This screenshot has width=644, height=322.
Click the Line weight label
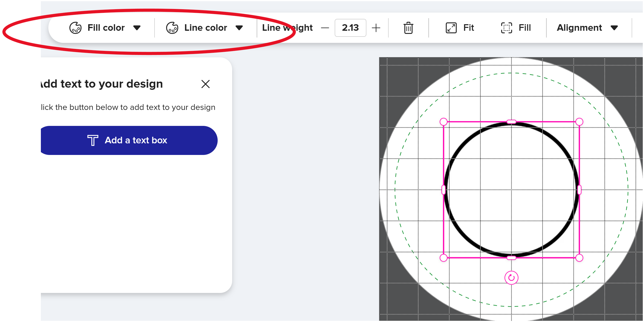point(287,28)
